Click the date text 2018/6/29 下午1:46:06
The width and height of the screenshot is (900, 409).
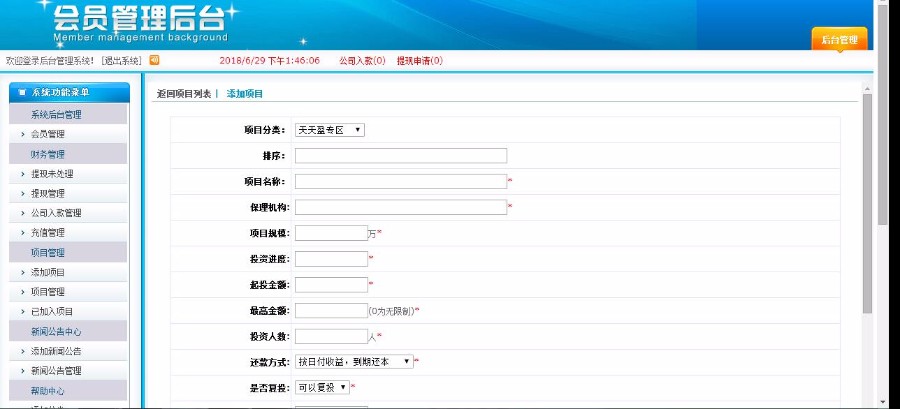[270, 60]
